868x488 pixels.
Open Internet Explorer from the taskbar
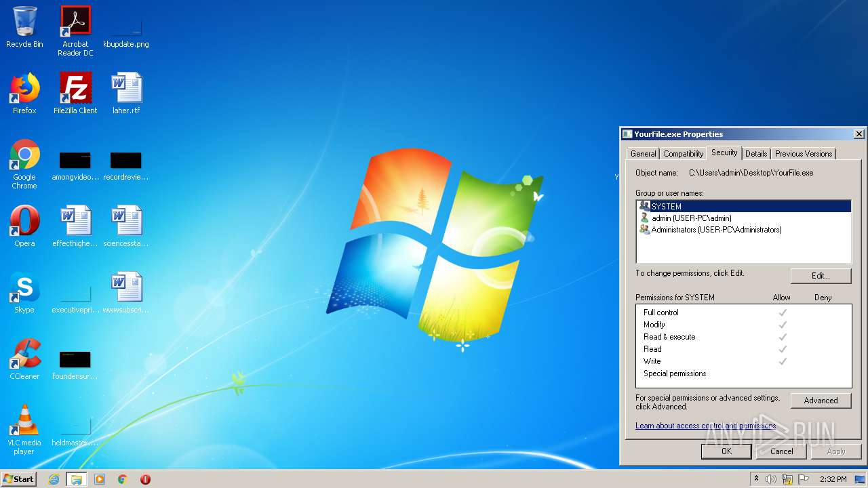tap(54, 479)
